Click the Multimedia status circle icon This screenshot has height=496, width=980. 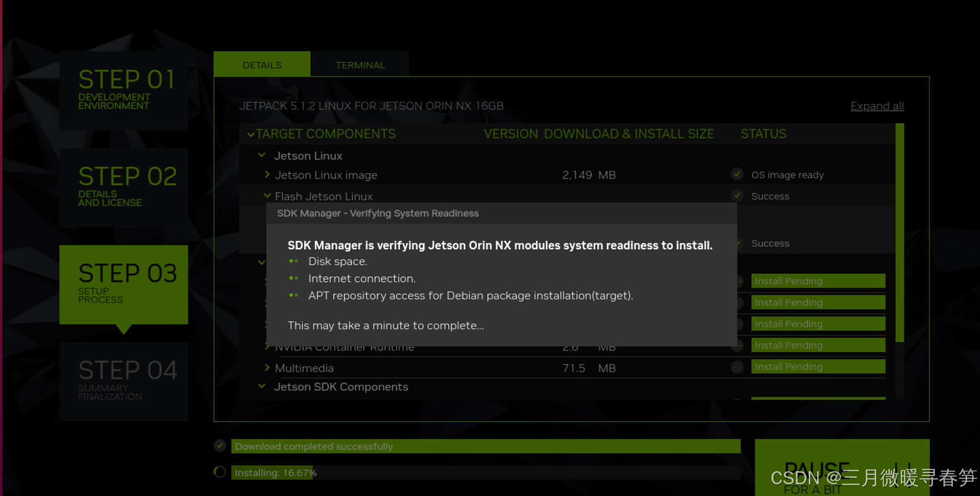pos(737,367)
